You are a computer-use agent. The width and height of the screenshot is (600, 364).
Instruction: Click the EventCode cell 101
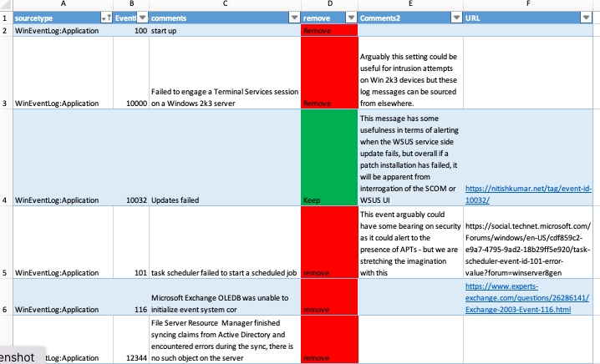pyautogui.click(x=131, y=242)
